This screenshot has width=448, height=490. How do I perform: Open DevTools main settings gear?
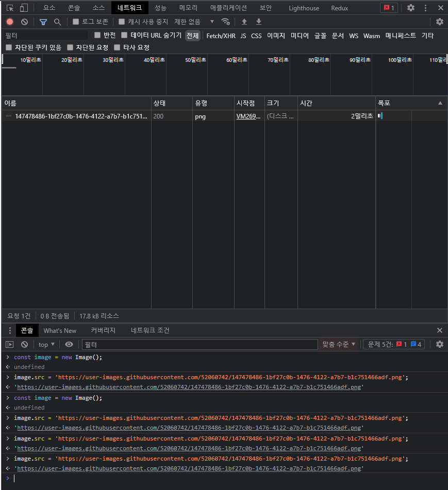(411, 8)
